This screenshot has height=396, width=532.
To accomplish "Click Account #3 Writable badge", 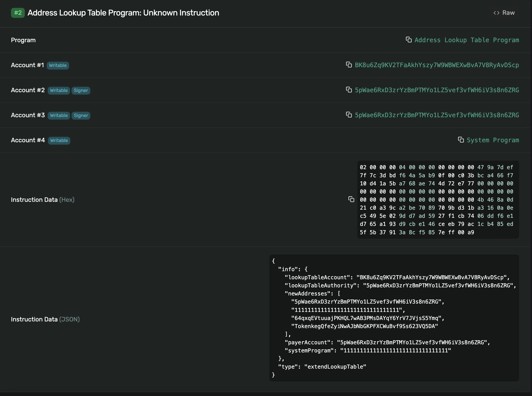I will point(59,116).
